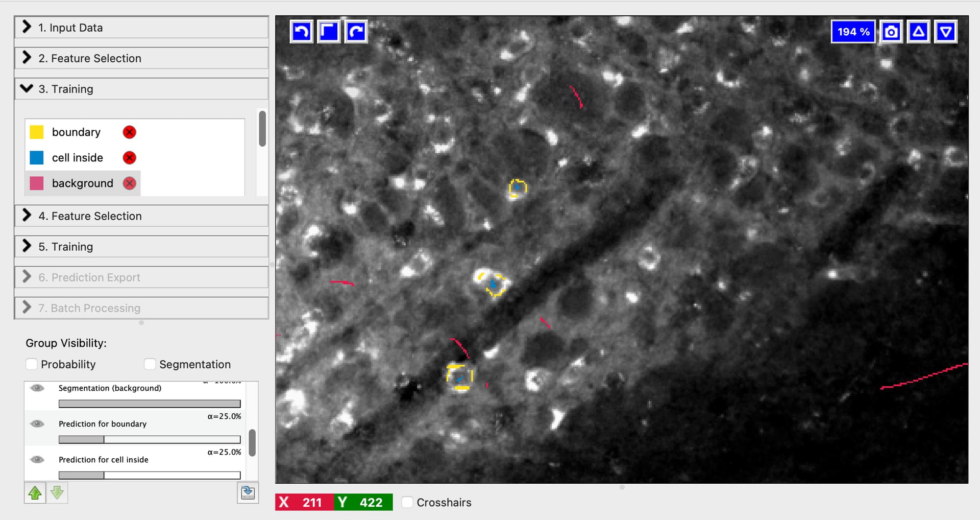Select the background label name
980x520 pixels.
click(83, 183)
